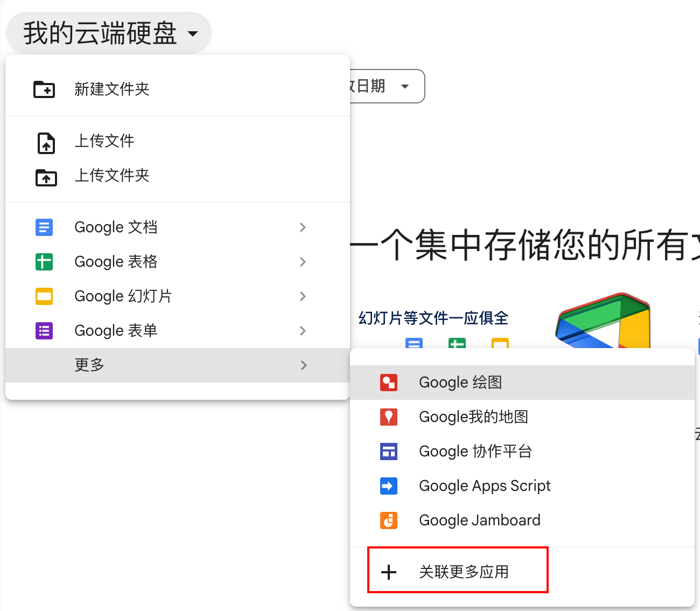Image resolution: width=700 pixels, height=611 pixels.
Task: Click the blue Google Docs icon
Action: [x=44, y=227]
